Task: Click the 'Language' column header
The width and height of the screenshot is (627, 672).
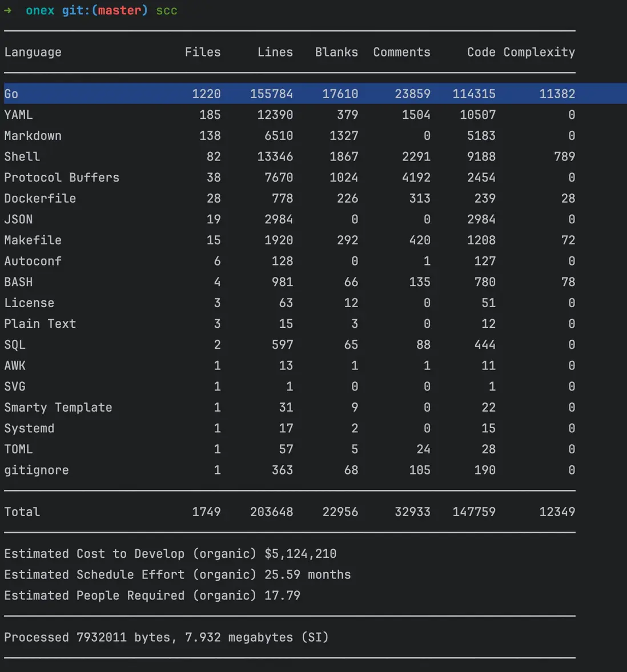Action: tap(33, 52)
